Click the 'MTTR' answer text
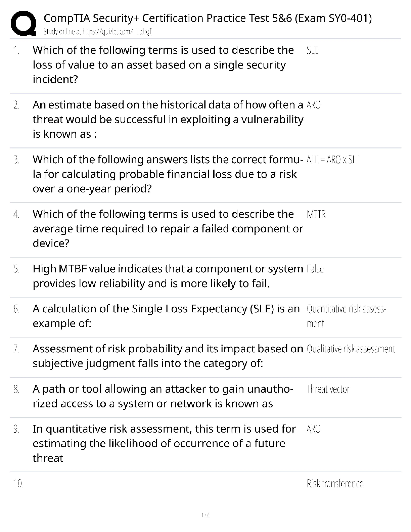411x532 pixels. (x=316, y=214)
